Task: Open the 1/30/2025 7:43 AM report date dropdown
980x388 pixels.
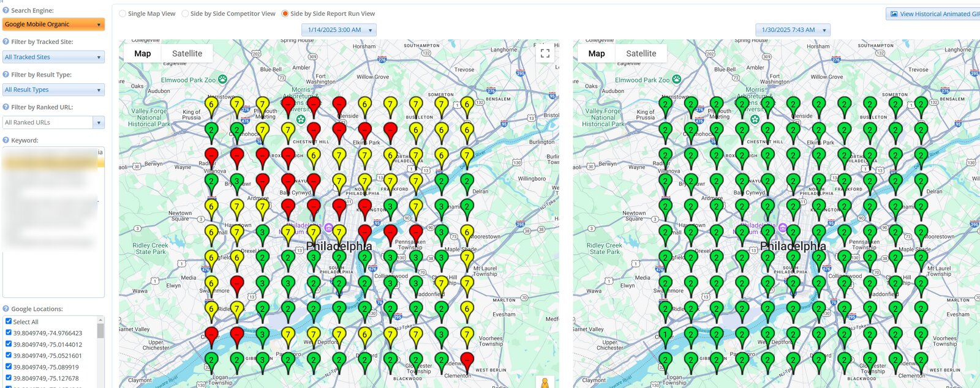Action: click(x=793, y=30)
